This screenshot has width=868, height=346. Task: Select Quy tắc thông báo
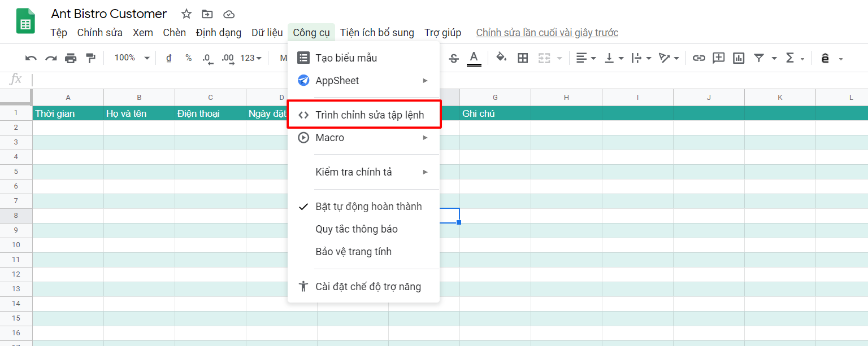coord(363,229)
